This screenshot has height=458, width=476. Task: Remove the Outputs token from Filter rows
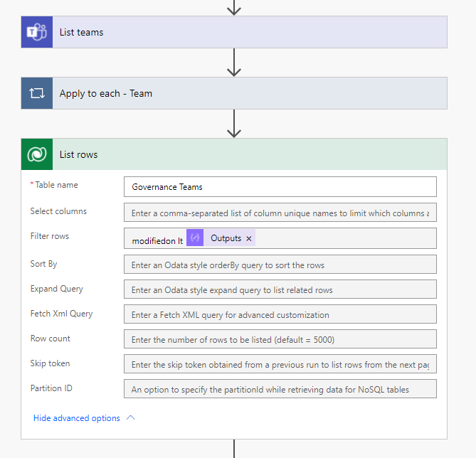(x=249, y=239)
